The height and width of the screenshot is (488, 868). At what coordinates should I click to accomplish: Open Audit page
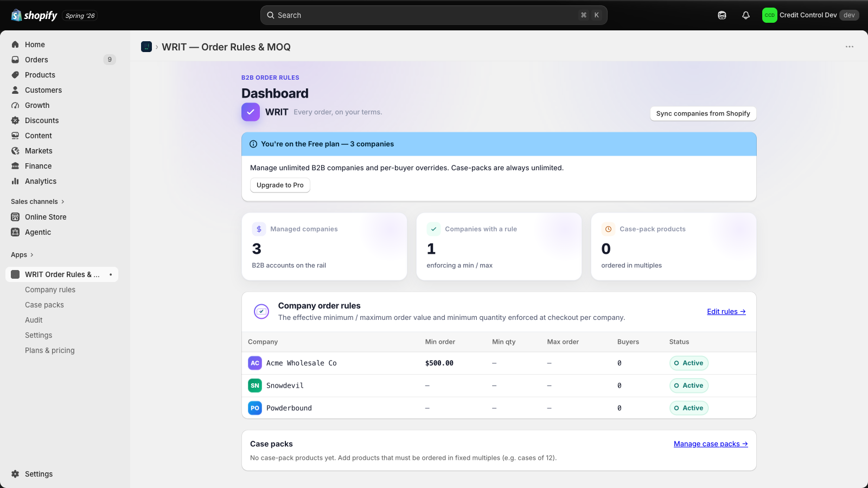tap(34, 320)
